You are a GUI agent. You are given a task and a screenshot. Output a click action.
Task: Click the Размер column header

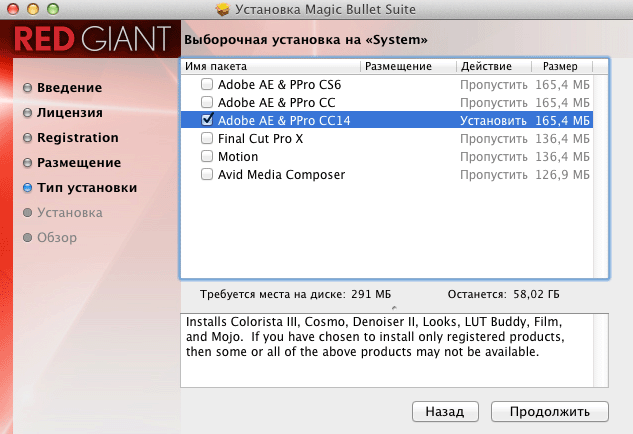[x=562, y=66]
